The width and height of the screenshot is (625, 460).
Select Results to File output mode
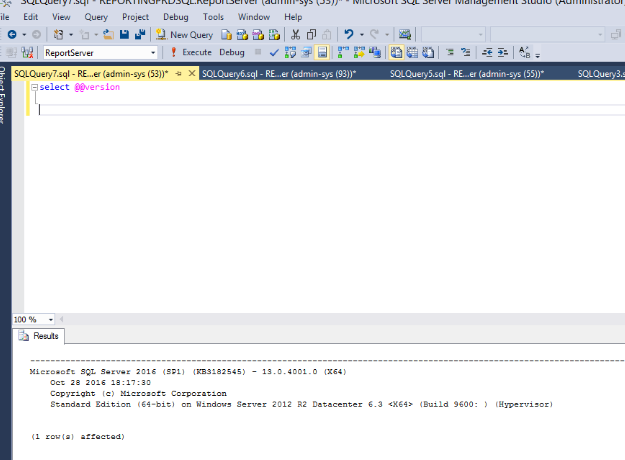click(428, 53)
